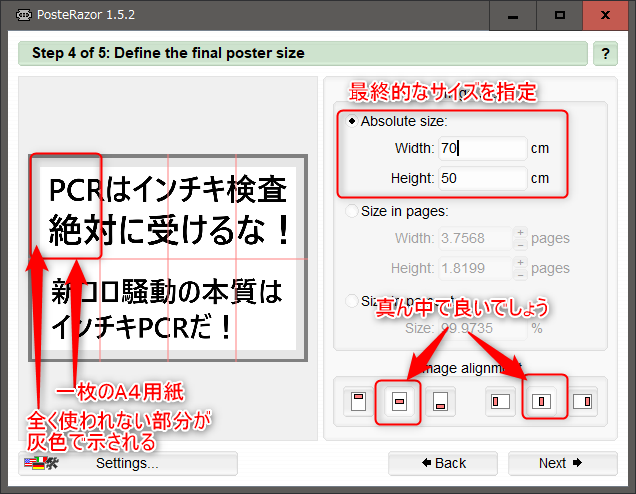
Task: Click the help question mark button
Action: (x=605, y=53)
